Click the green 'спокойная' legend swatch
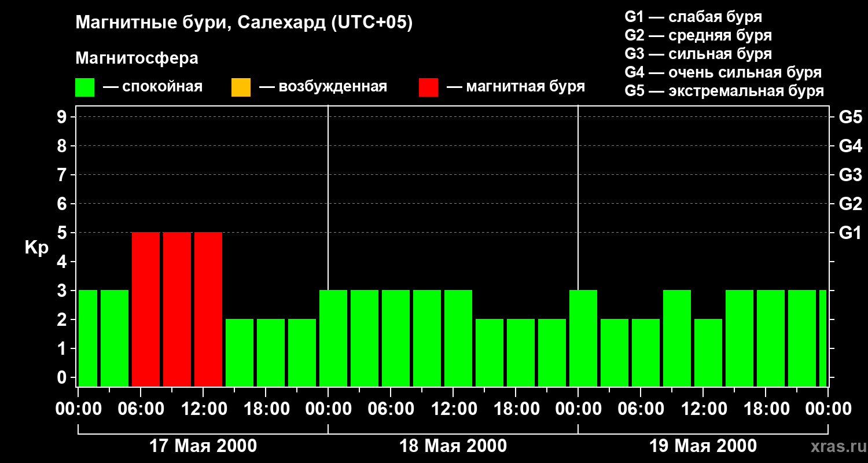 coord(85,87)
